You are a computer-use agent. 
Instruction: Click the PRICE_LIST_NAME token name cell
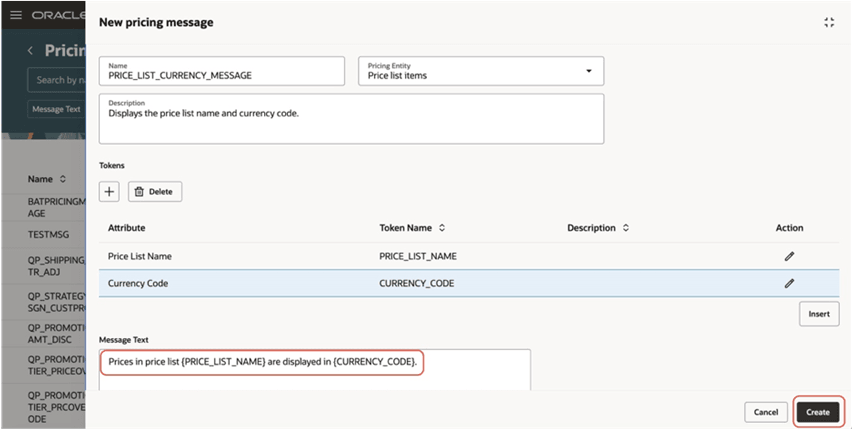click(x=418, y=256)
